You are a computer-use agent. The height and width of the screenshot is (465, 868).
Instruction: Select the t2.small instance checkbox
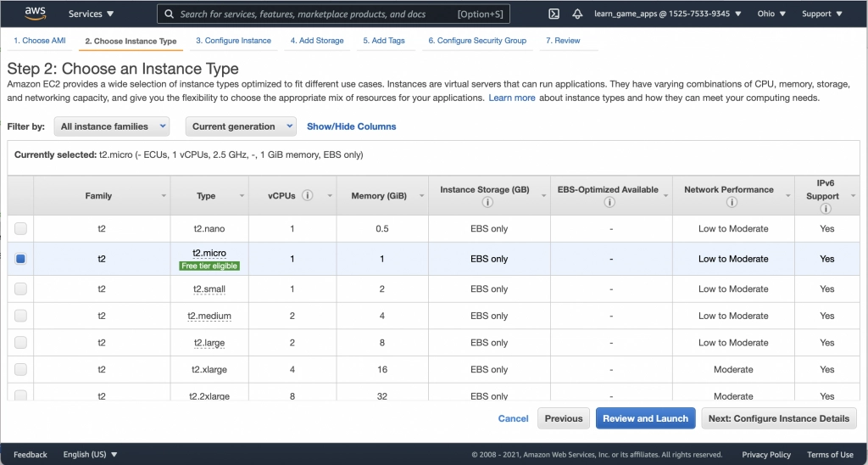[20, 289]
